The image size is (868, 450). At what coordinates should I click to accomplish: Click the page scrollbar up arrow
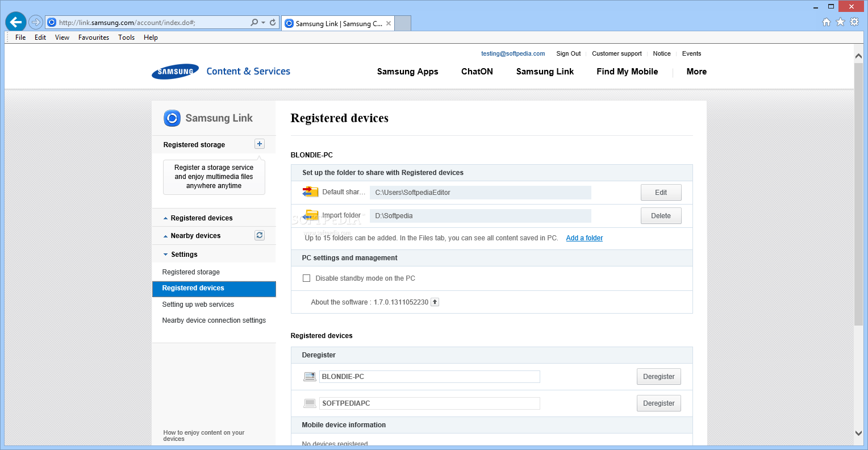858,56
